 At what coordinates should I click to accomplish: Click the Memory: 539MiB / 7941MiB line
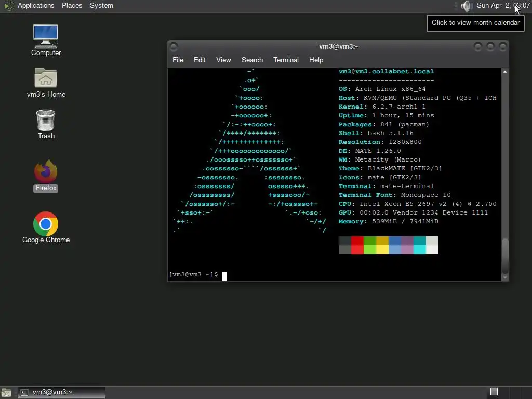click(x=389, y=221)
